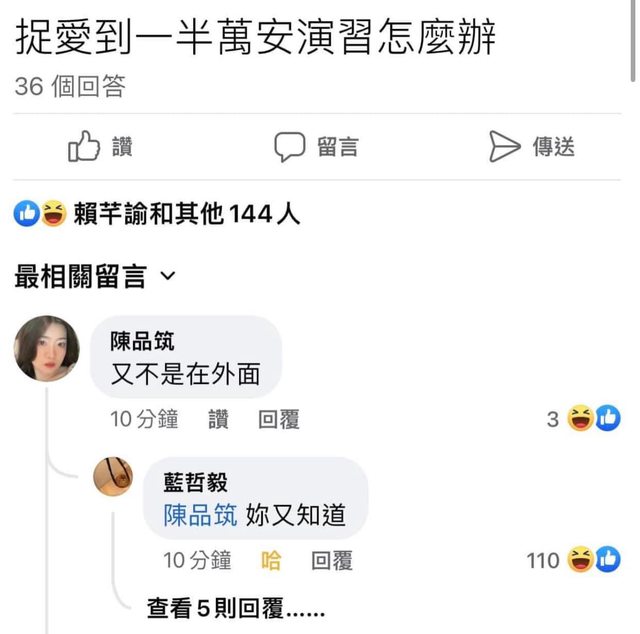The height and width of the screenshot is (634, 640).
Task: Tap the thumbs-up 讚 icon on the post
Action: point(84,147)
